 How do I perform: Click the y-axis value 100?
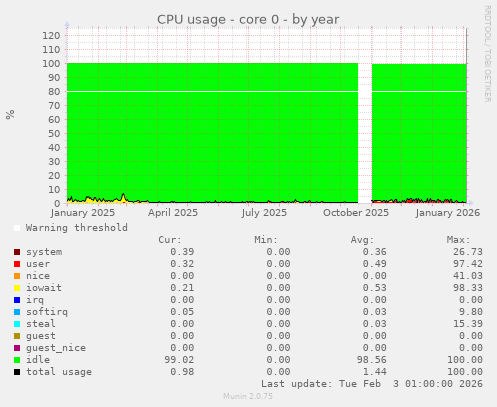point(51,64)
